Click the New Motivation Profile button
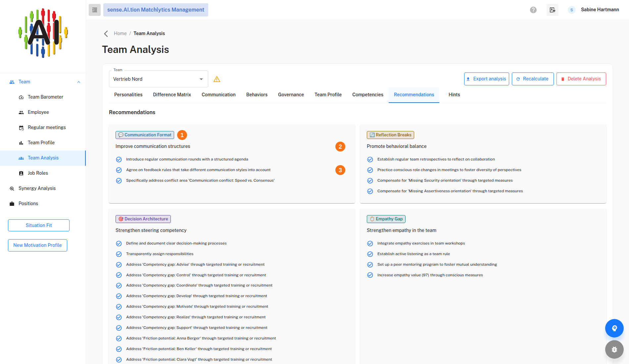 coord(37,245)
